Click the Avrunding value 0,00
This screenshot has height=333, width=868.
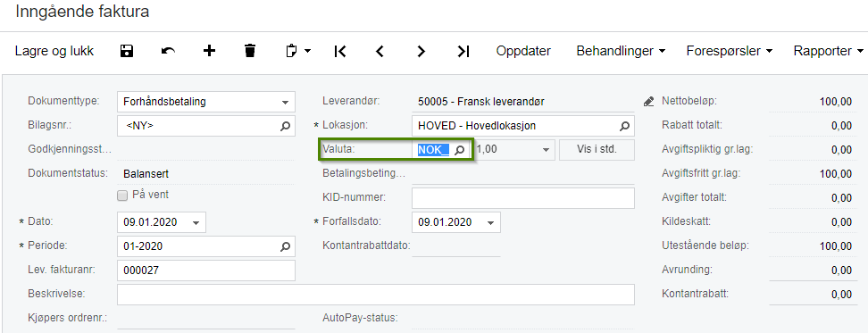(841, 271)
